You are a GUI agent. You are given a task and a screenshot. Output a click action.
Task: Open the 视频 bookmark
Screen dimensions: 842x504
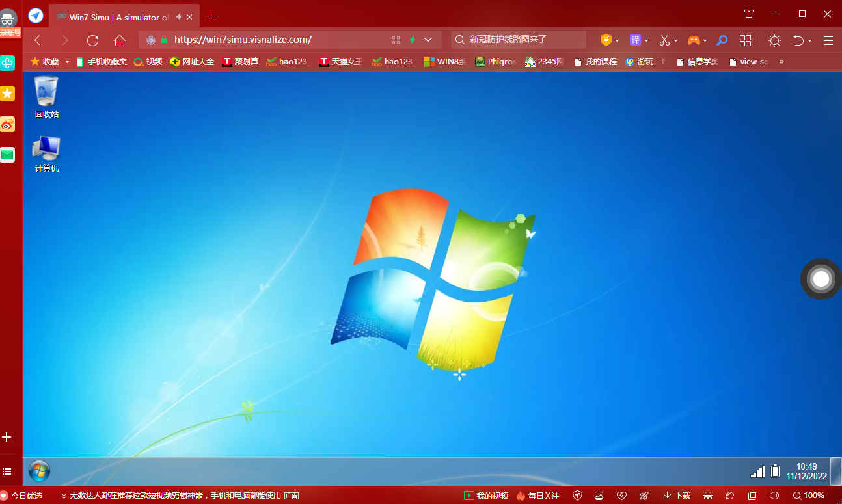pyautogui.click(x=148, y=62)
